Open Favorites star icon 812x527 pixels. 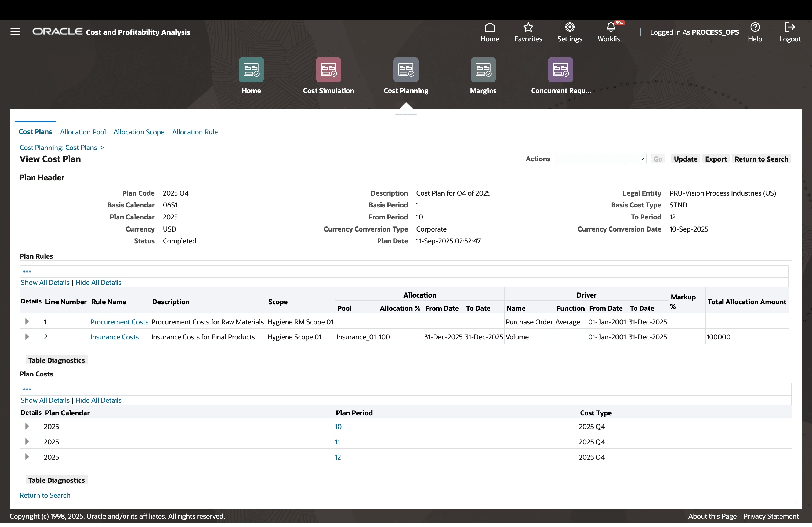(x=528, y=27)
